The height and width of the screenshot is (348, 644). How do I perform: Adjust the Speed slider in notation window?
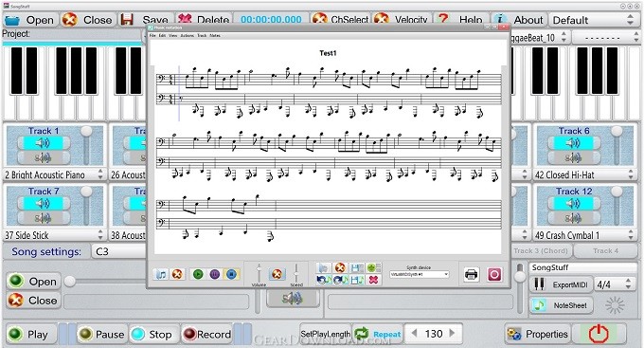coord(296,273)
